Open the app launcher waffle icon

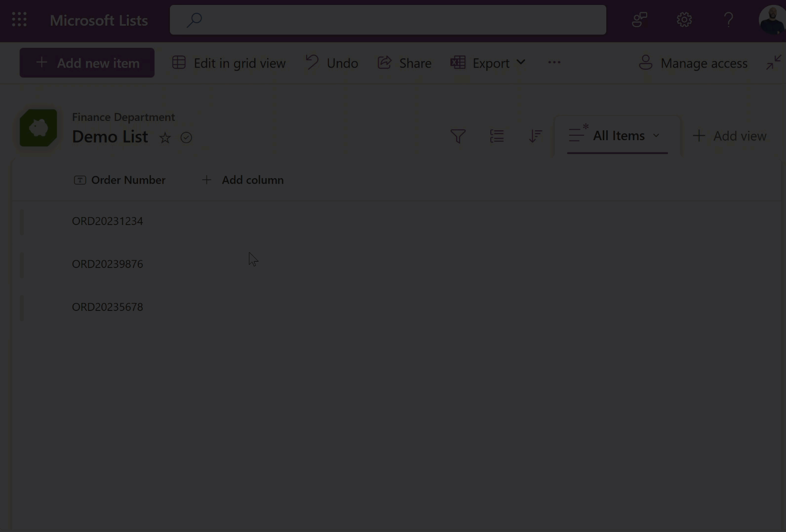[x=19, y=20]
